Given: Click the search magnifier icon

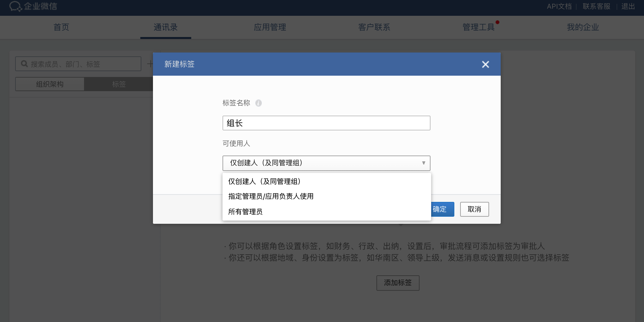Looking at the screenshot, I should pyautogui.click(x=24, y=64).
